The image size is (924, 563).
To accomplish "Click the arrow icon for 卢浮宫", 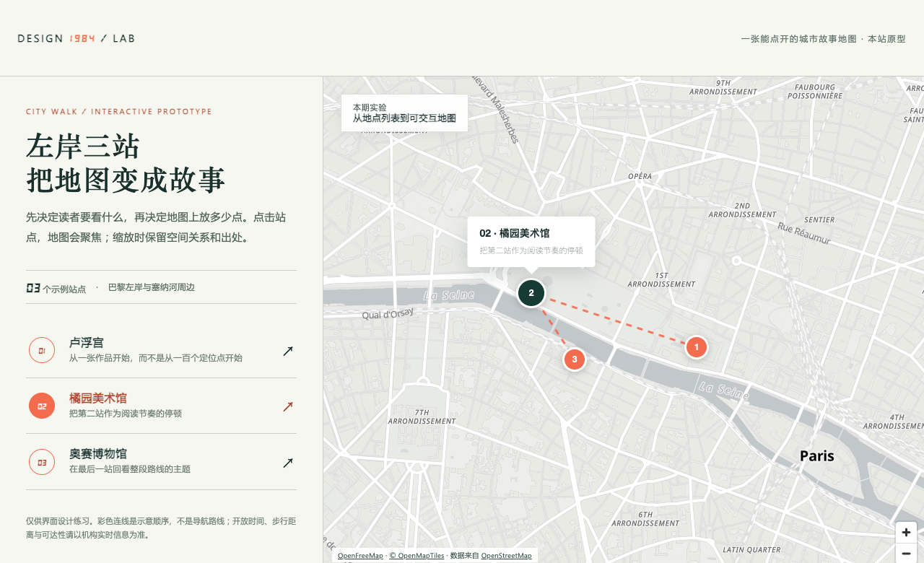I will (x=288, y=351).
